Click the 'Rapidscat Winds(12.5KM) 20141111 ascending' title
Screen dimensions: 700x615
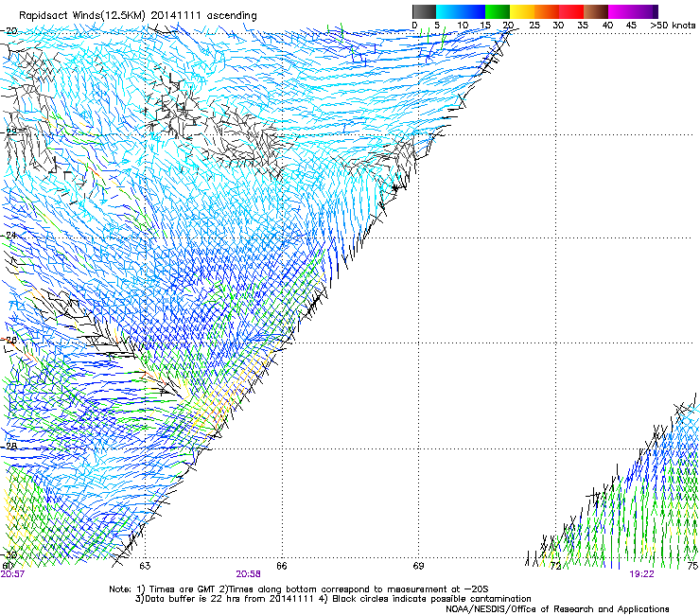(138, 16)
